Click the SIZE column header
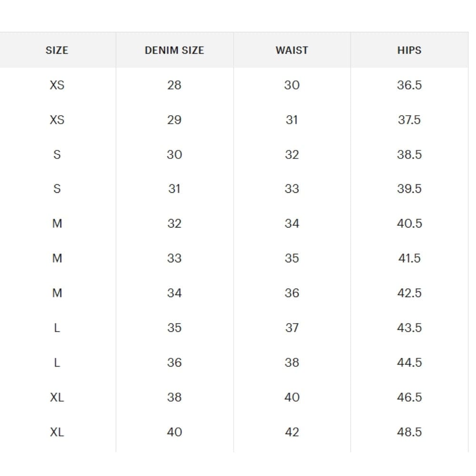476x476 pixels. pos(57,50)
